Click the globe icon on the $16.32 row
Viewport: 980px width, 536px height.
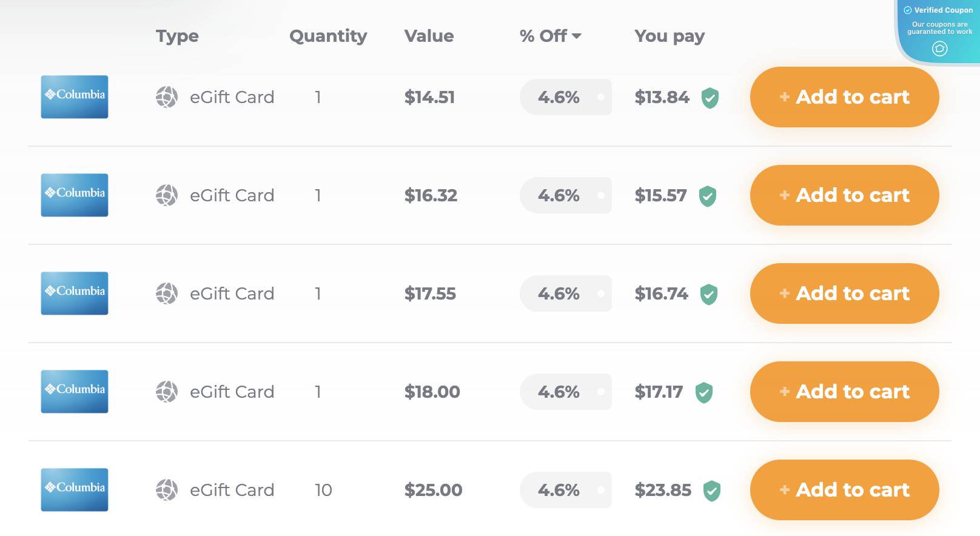[166, 195]
